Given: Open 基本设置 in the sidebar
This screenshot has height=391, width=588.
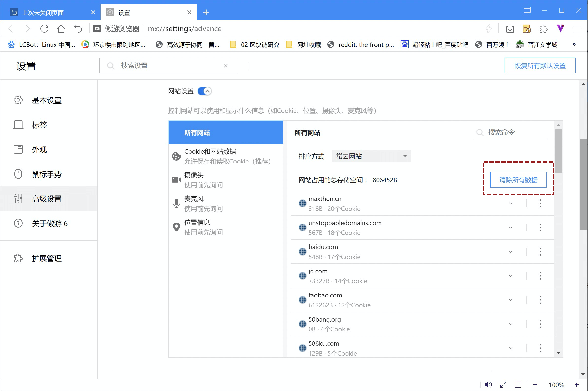Looking at the screenshot, I should pyautogui.click(x=49, y=100).
